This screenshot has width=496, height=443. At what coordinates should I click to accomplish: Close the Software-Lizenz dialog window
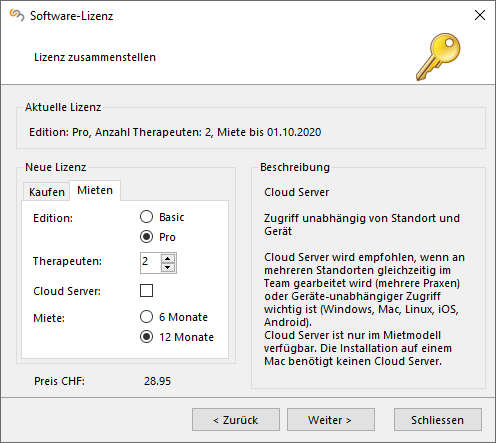pos(480,15)
